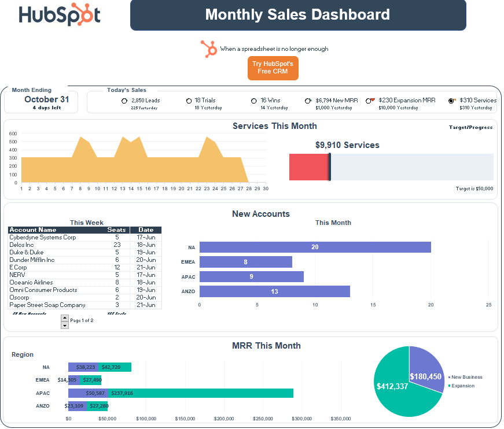The image size is (504, 429).
Task: Go to next page with down spinner arrow
Action: 65,326
